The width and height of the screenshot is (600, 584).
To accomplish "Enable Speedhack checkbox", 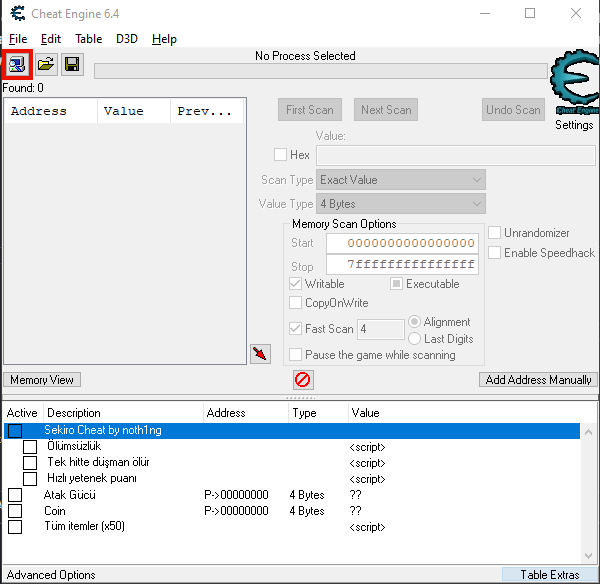I will (494, 253).
